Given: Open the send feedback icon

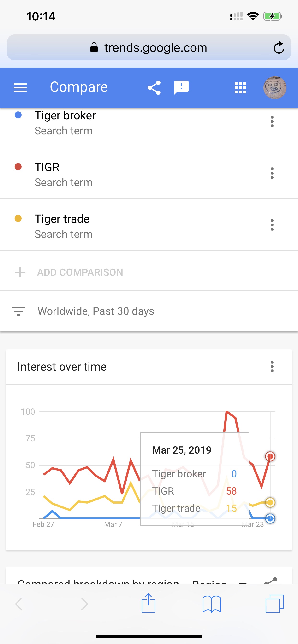Looking at the screenshot, I should pyautogui.click(x=181, y=87).
